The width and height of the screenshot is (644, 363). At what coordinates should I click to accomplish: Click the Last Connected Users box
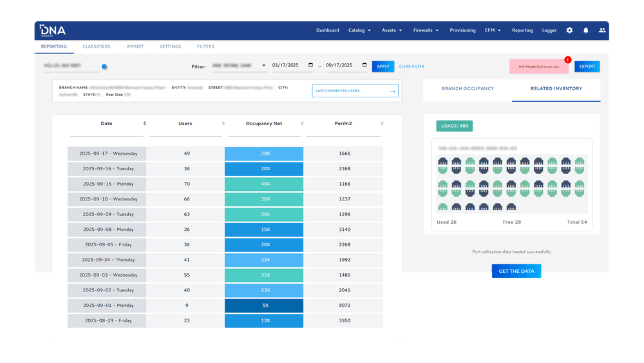click(x=355, y=91)
